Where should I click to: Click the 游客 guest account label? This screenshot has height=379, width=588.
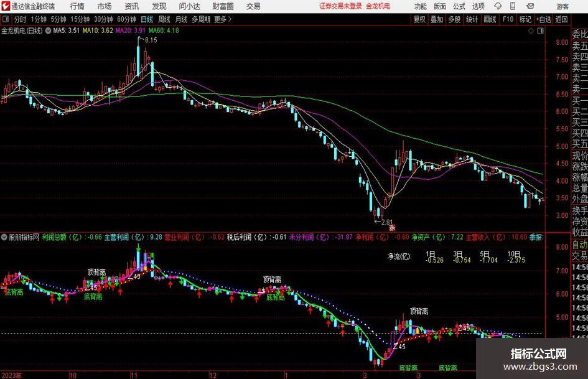pyautogui.click(x=562, y=6)
